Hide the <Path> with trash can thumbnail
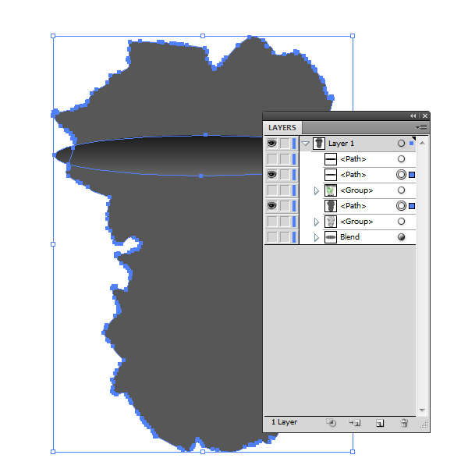Viewport: 468px width, 476px height. 272,206
